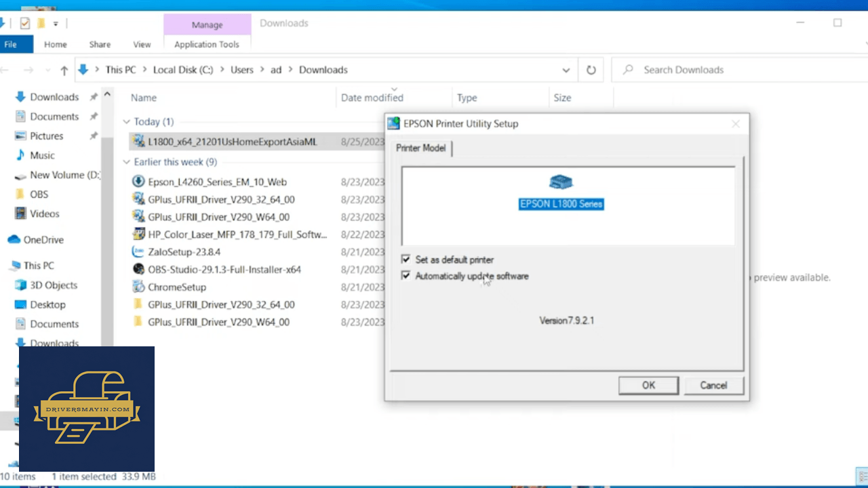Switch to the Home ribbon tab
This screenshot has height=488, width=868.
point(56,45)
